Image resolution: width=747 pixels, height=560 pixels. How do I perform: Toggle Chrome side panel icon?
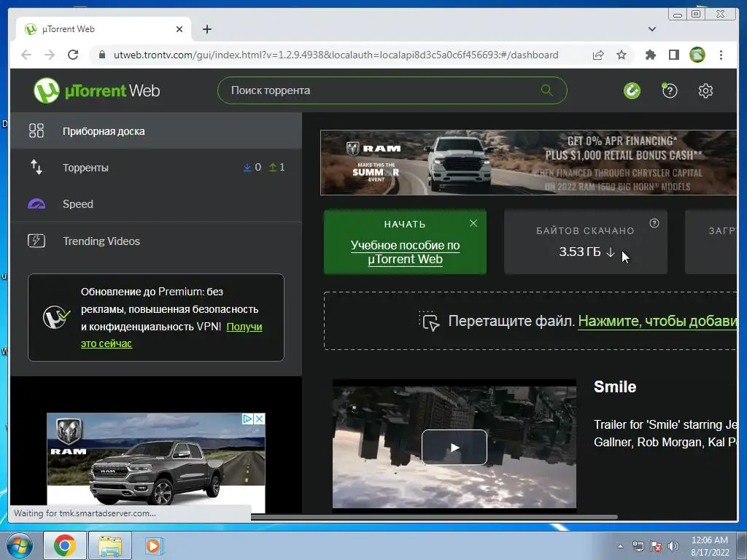click(x=673, y=55)
